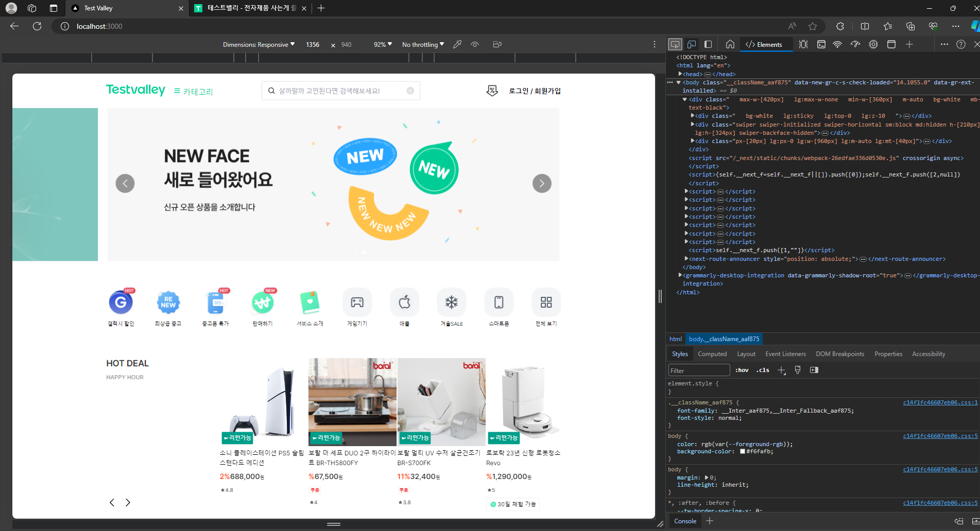Collapse the body element node
This screenshot has width=980, height=531.
tap(679, 82)
